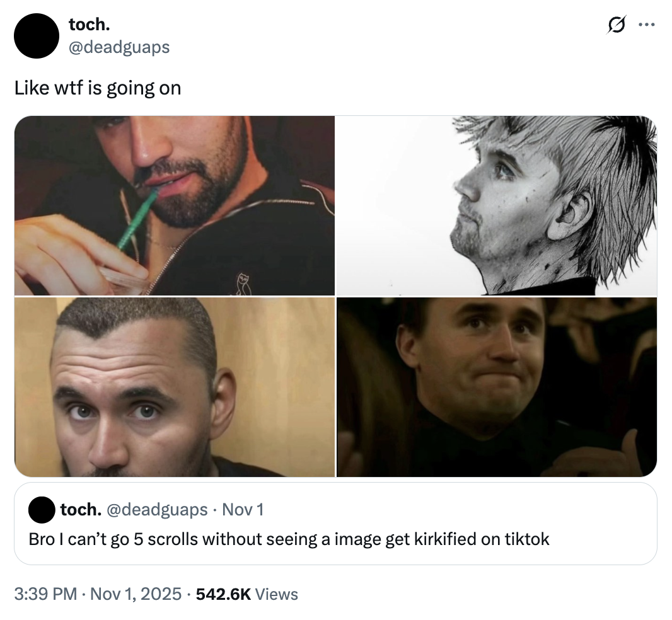Click the green straw in the photo
The width and height of the screenshot is (672, 620).
tap(137, 221)
